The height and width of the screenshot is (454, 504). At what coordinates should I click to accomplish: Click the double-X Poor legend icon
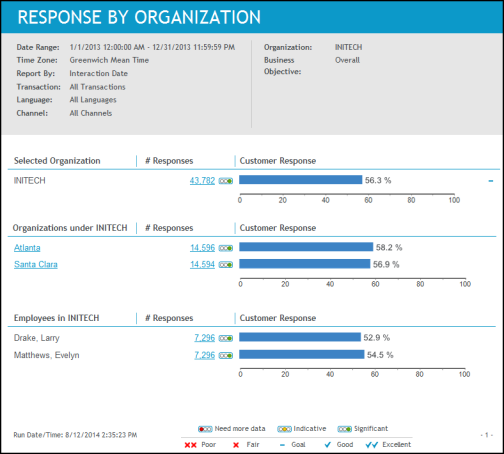pos(191,445)
